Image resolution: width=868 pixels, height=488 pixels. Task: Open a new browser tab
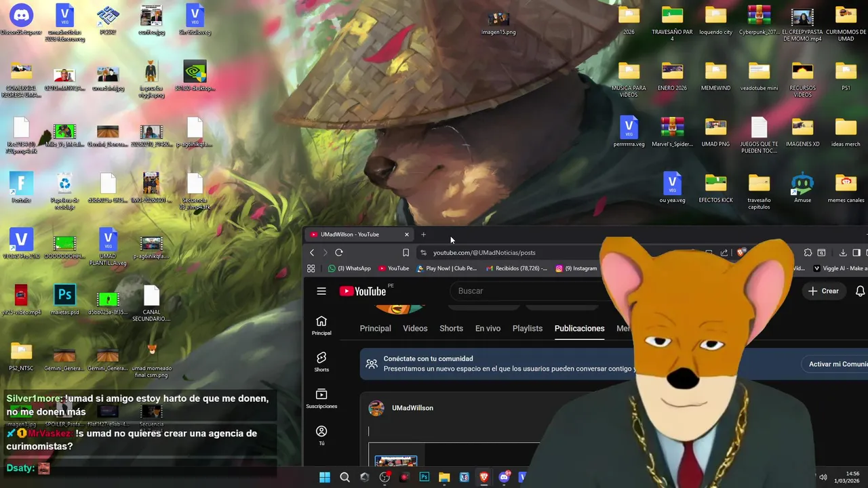tap(423, 235)
